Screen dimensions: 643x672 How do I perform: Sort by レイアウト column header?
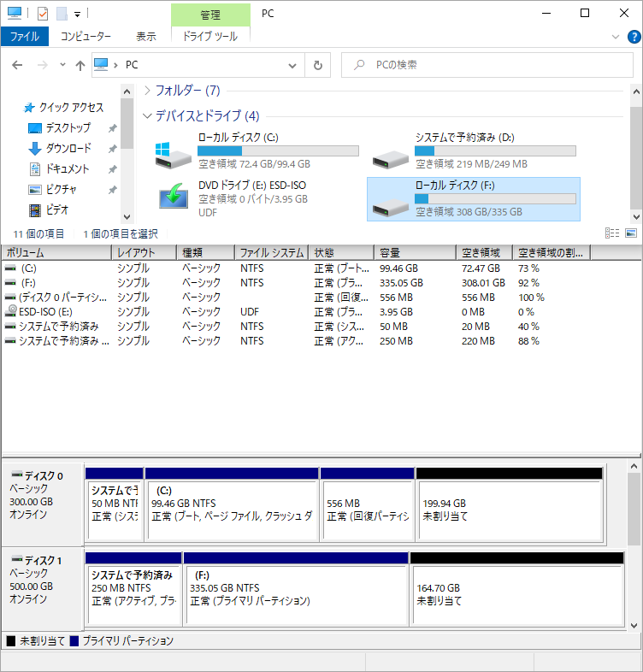[145, 253]
